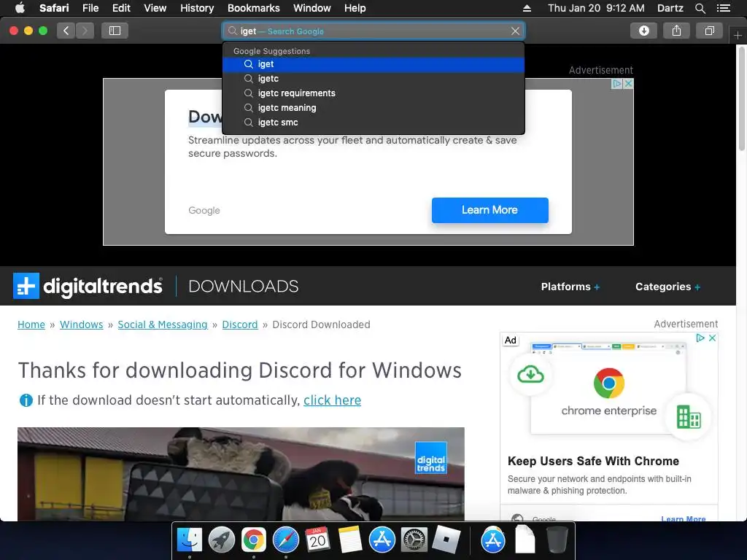The width and height of the screenshot is (747, 560).
Task: Choose the 'igetc meaning' suggestion
Action: click(x=373, y=108)
